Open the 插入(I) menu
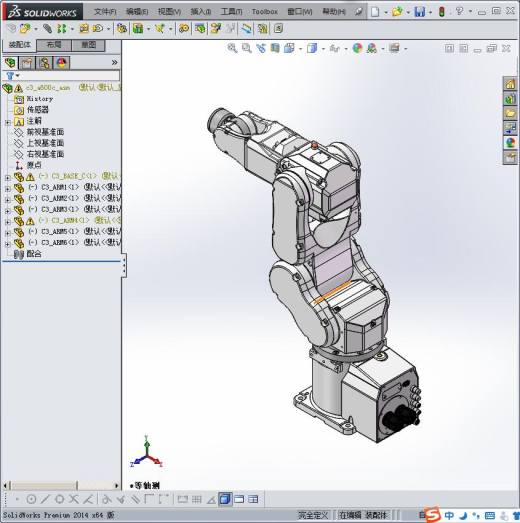Screen dimensions: 520x523 point(201,12)
